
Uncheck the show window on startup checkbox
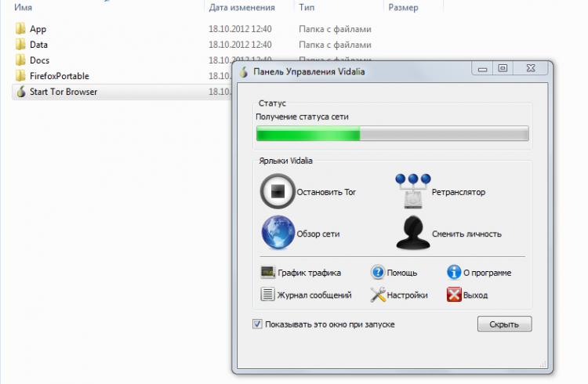(x=257, y=324)
